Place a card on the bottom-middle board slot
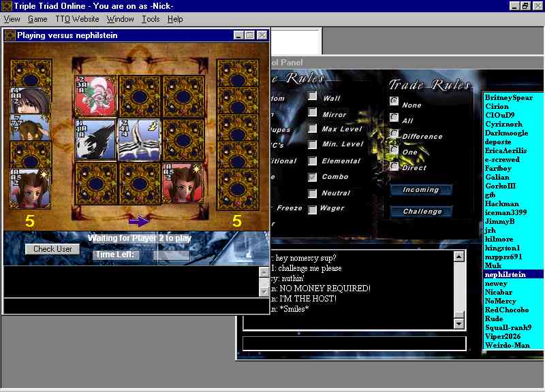Screen dimensions: 545x392 point(139,183)
